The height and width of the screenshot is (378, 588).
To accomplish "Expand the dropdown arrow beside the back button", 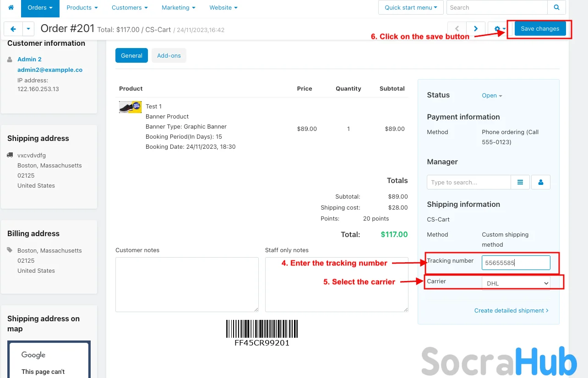I will pyautogui.click(x=28, y=29).
